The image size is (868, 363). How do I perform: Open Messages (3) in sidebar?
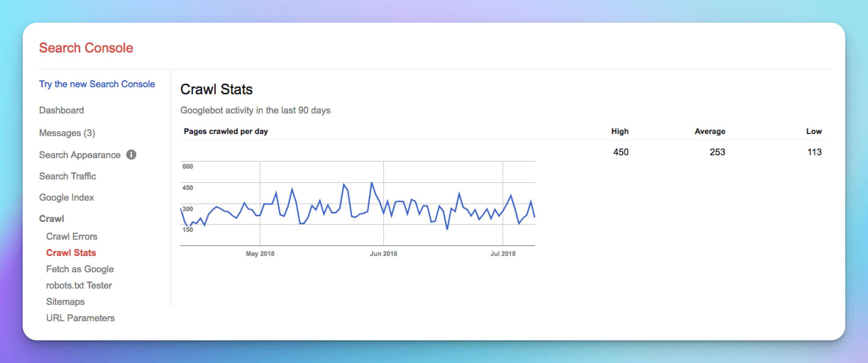[x=67, y=133]
